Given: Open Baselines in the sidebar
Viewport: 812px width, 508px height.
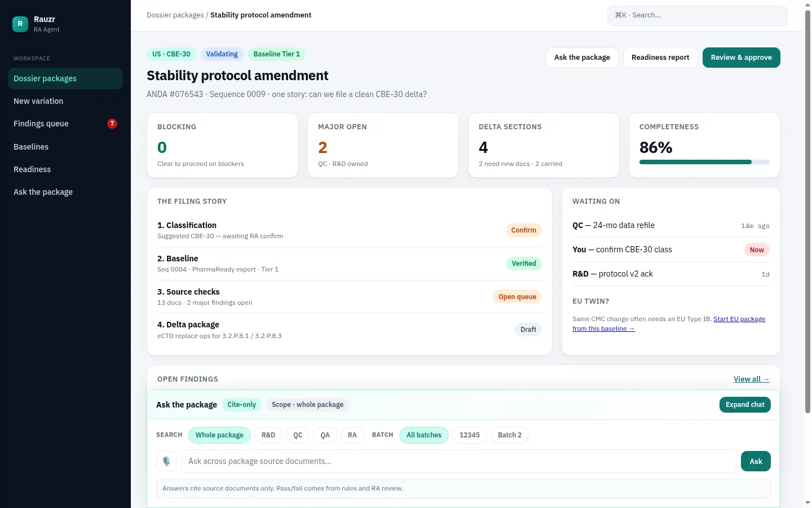Looking at the screenshot, I should point(65,147).
